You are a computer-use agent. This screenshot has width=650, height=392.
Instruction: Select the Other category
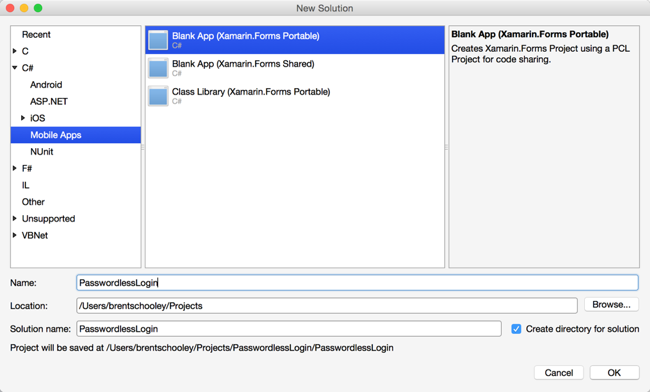33,202
